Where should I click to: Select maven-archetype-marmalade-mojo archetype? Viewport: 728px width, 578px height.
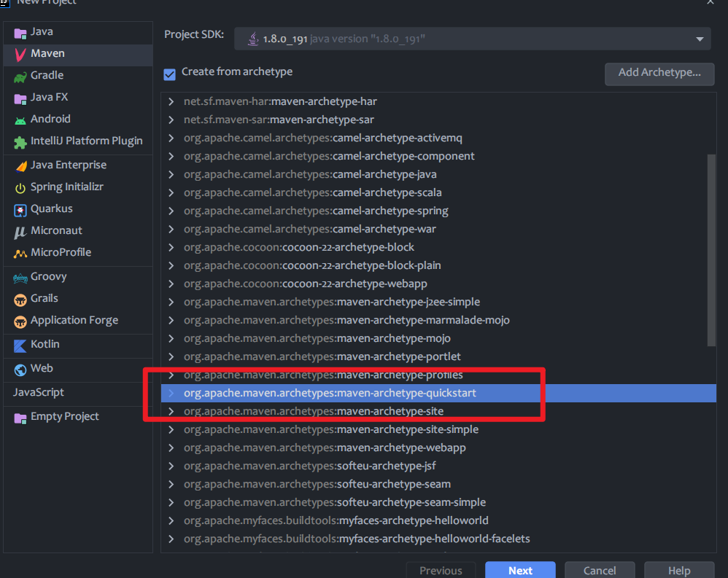438,320
